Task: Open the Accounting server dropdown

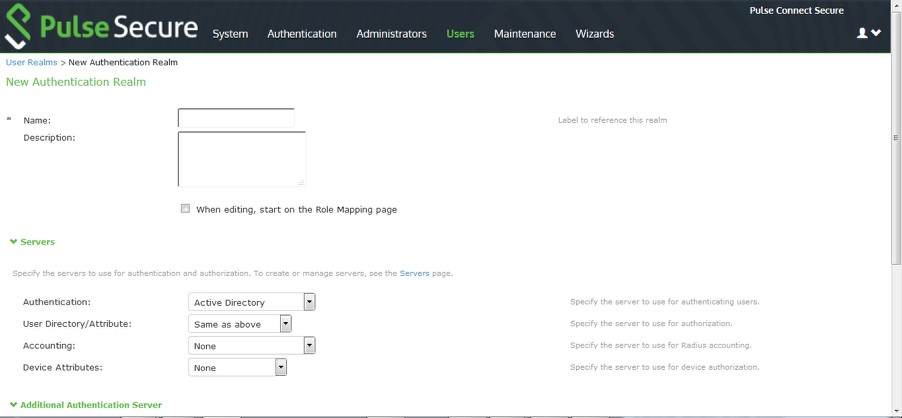Action: pos(252,346)
